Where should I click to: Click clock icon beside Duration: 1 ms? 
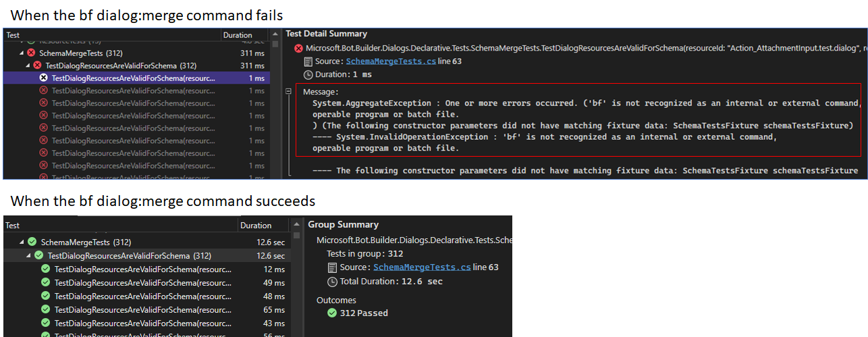[309, 74]
